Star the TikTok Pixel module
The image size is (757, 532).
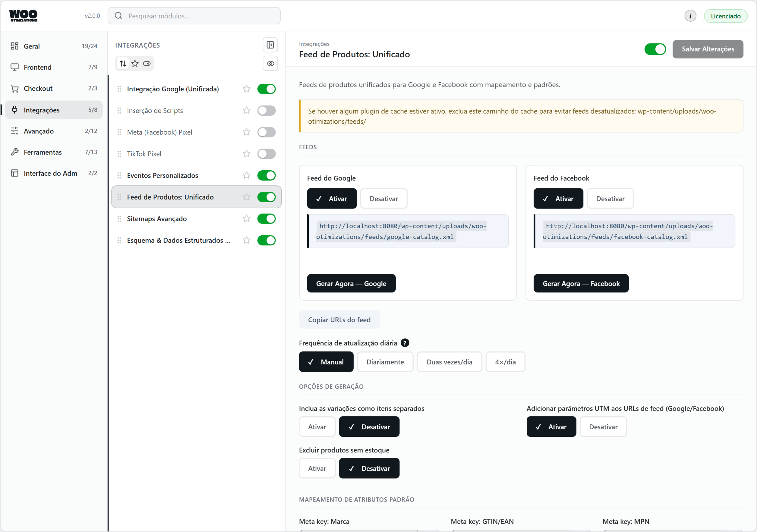[246, 154]
